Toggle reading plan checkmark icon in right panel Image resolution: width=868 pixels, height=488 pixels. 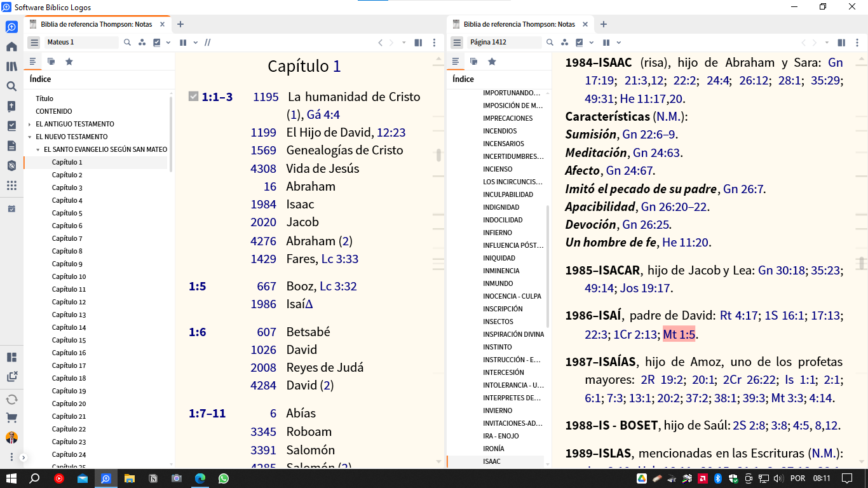(x=580, y=43)
